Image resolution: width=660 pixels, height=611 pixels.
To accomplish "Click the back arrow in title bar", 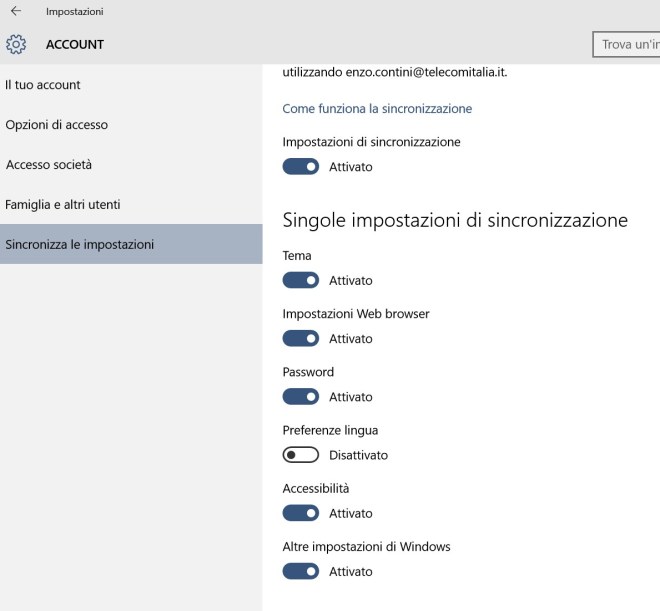I will pos(15,12).
